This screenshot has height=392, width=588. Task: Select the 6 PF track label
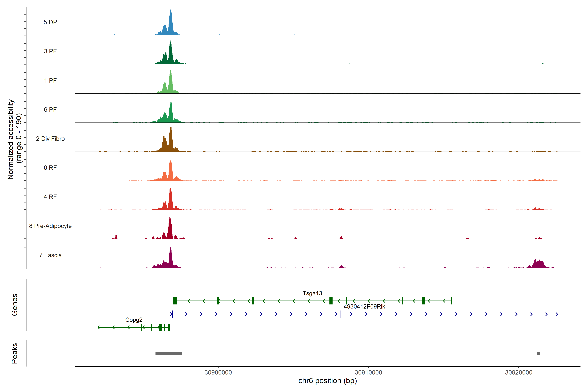point(50,109)
